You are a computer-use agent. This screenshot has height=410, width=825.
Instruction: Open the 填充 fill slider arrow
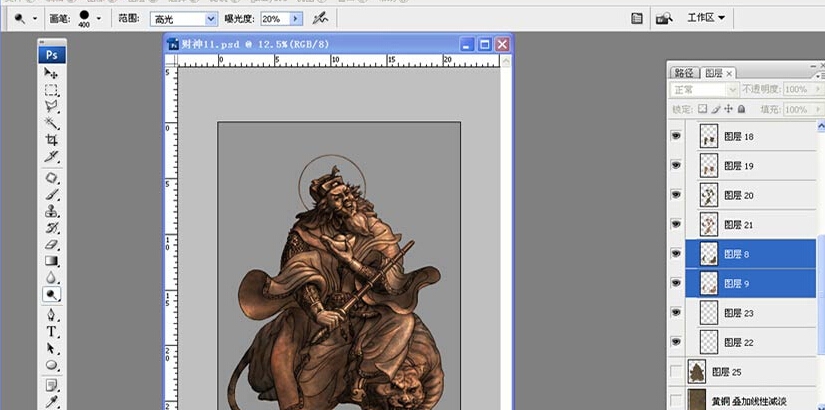817,109
